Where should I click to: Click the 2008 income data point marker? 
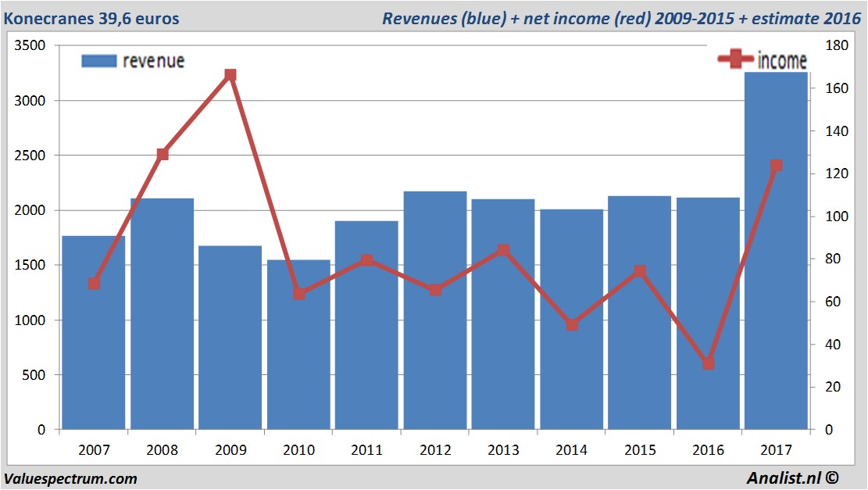tap(163, 154)
